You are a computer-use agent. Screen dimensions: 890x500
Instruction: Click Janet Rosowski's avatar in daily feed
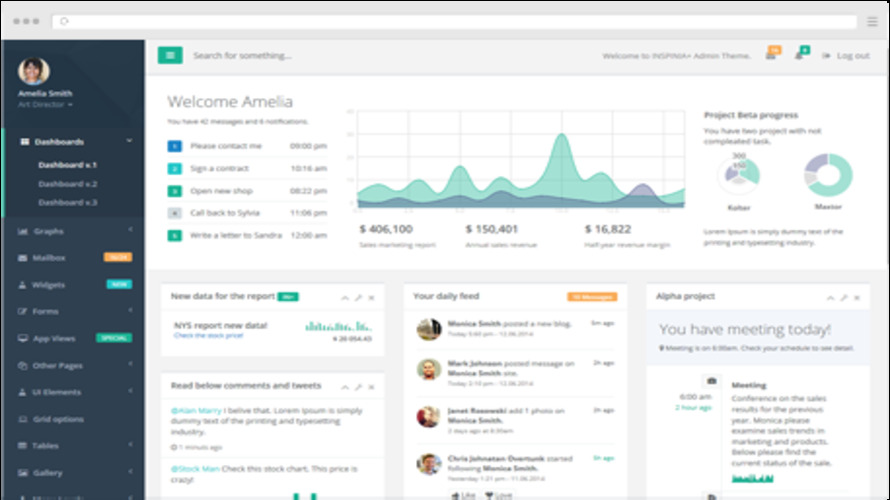click(429, 417)
